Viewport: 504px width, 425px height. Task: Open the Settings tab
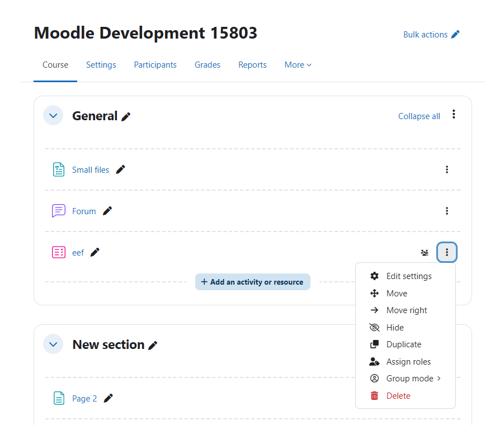pyautogui.click(x=101, y=65)
